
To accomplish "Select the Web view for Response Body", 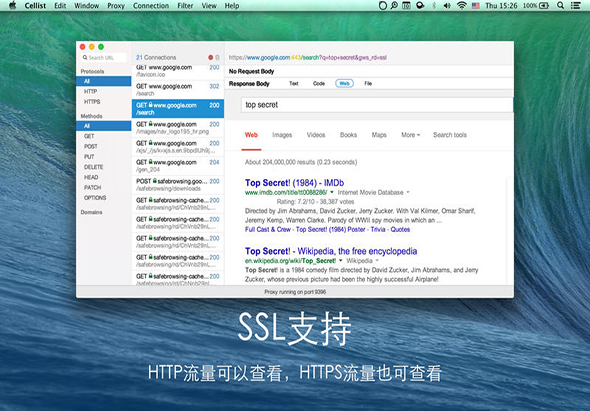I will (x=344, y=83).
